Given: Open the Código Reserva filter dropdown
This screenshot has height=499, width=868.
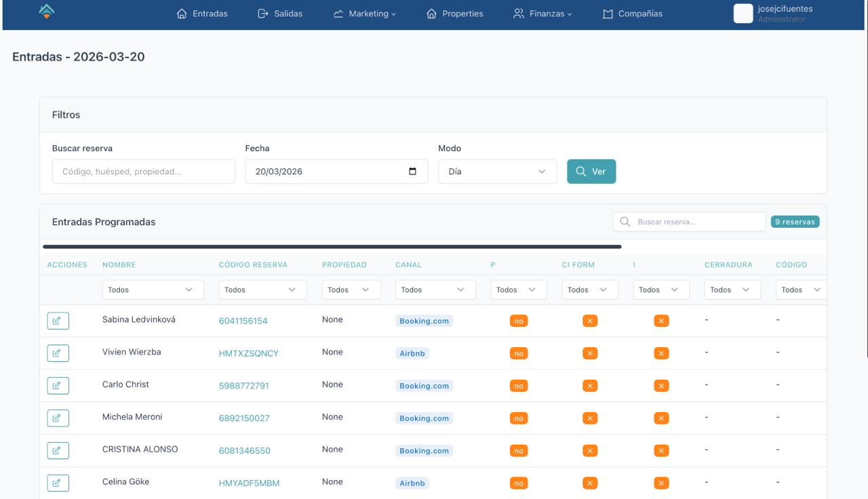Looking at the screenshot, I should [263, 290].
